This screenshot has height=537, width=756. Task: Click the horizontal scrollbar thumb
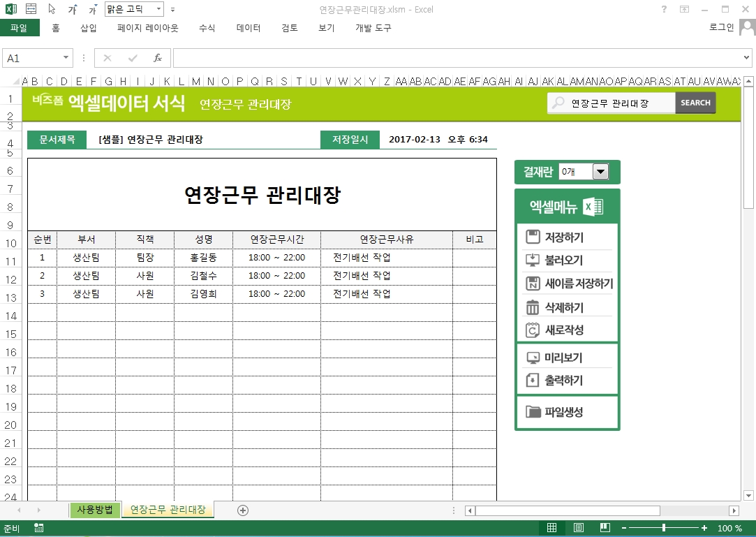pyautogui.click(x=568, y=510)
